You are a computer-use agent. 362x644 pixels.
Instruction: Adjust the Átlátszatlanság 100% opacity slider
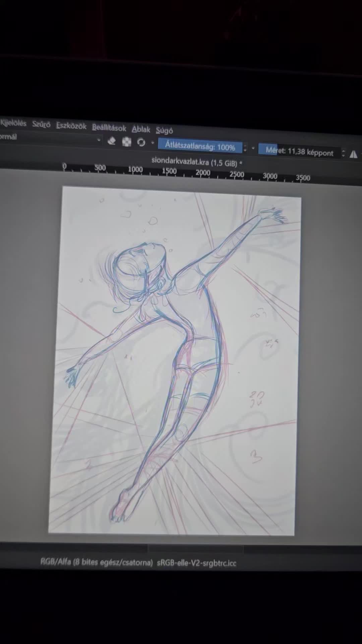tap(200, 147)
